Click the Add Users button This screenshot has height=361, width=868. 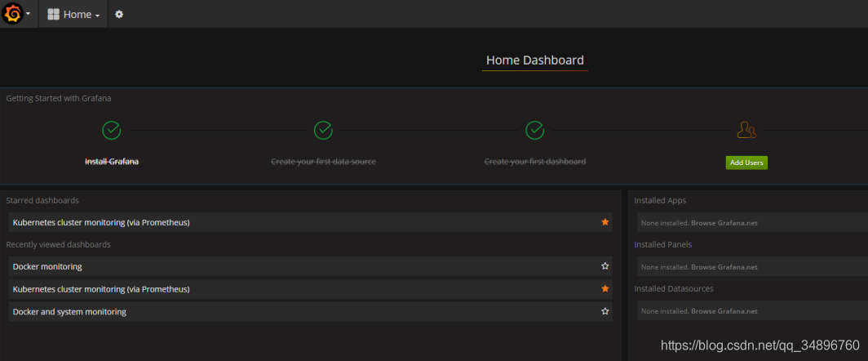click(x=746, y=163)
